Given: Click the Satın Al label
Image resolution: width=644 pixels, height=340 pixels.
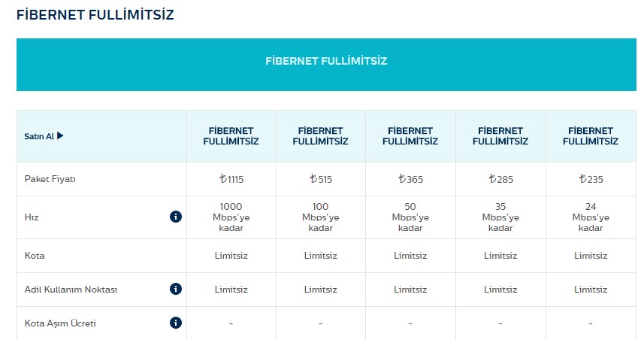Looking at the screenshot, I should point(40,136).
